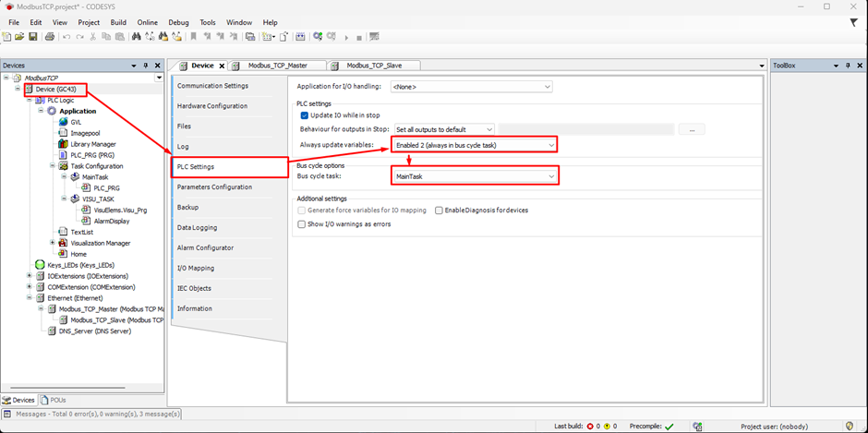This screenshot has height=433, width=868.
Task: Expand the IOExtensions tree node
Action: click(30, 276)
